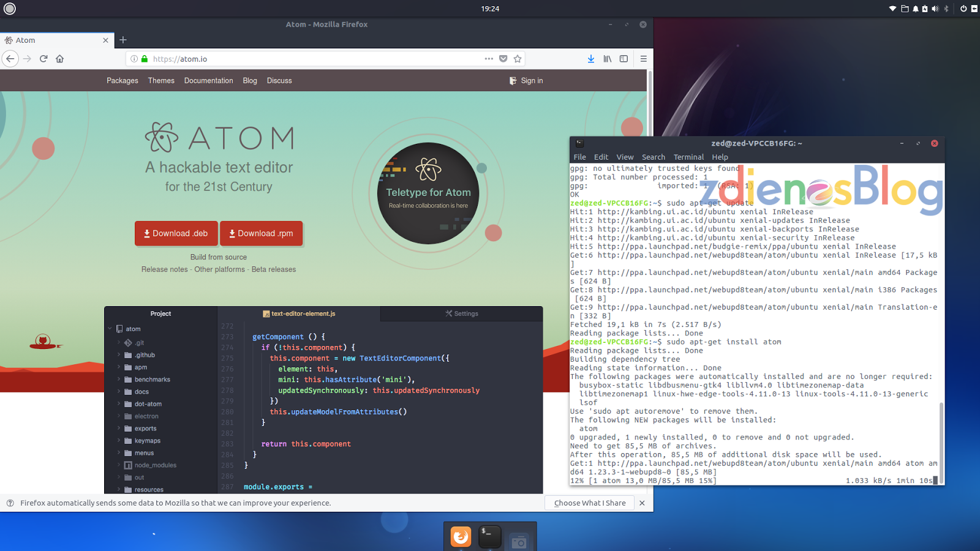Image resolution: width=980 pixels, height=551 pixels.
Task: Go forward one page in Firefox
Action: point(27,59)
